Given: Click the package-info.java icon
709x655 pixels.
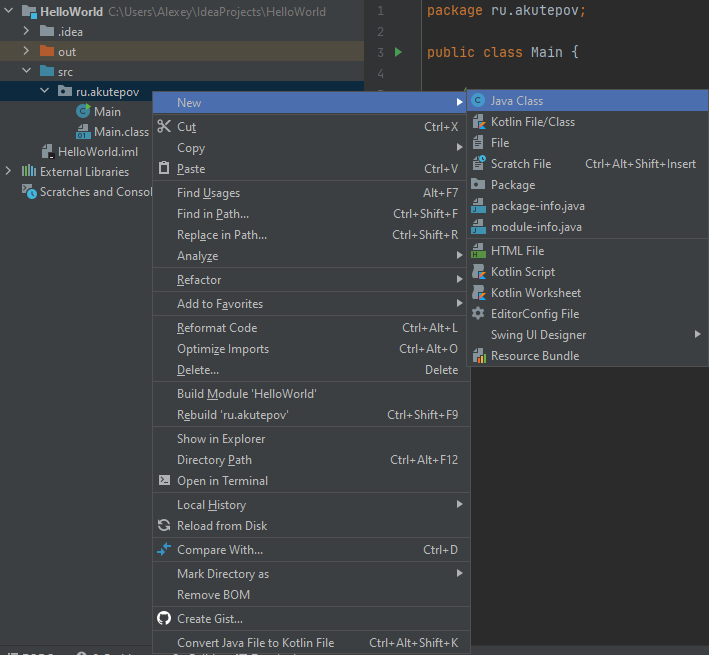Looking at the screenshot, I should pyautogui.click(x=478, y=206).
